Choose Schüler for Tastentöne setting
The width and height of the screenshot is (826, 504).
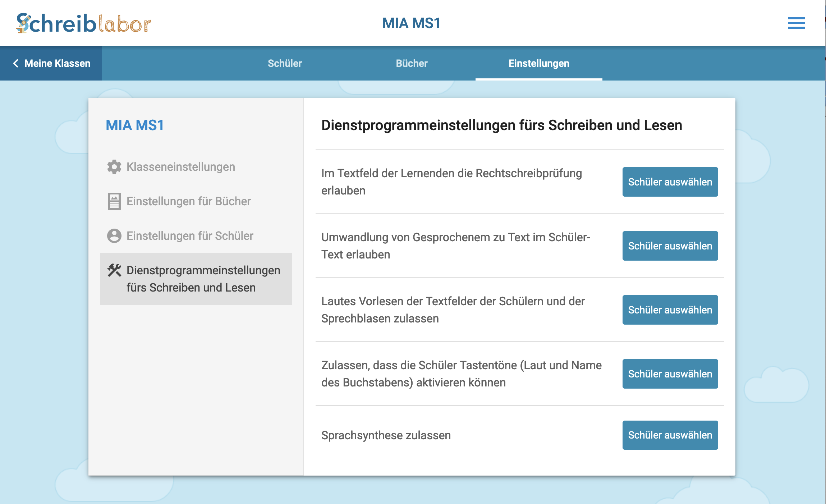[670, 374]
